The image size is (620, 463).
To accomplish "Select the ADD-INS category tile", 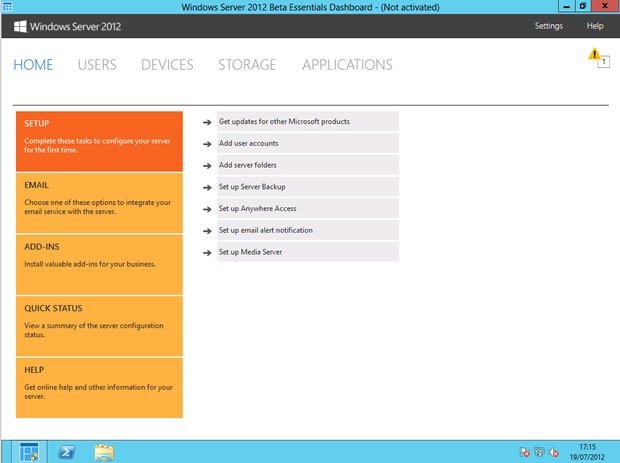I will pyautogui.click(x=99, y=265).
